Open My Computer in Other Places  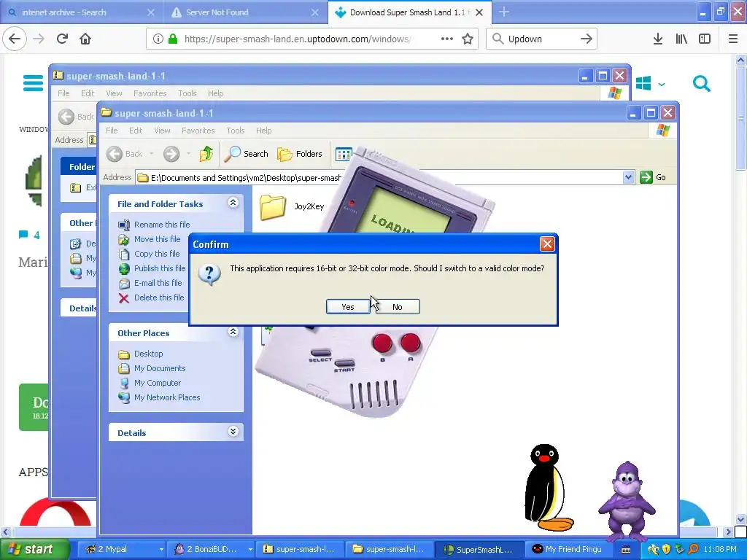(x=158, y=383)
